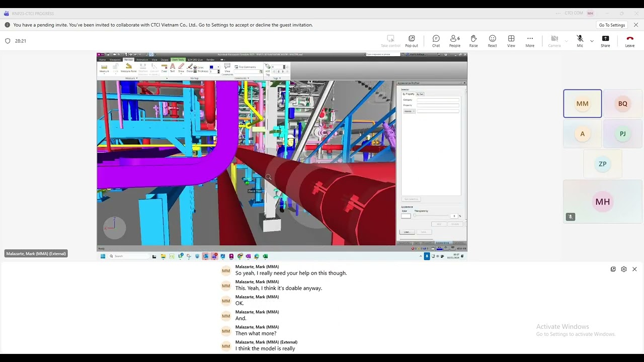644x362 pixels.
Task: Click the Test Selection button
Action: pos(411,199)
